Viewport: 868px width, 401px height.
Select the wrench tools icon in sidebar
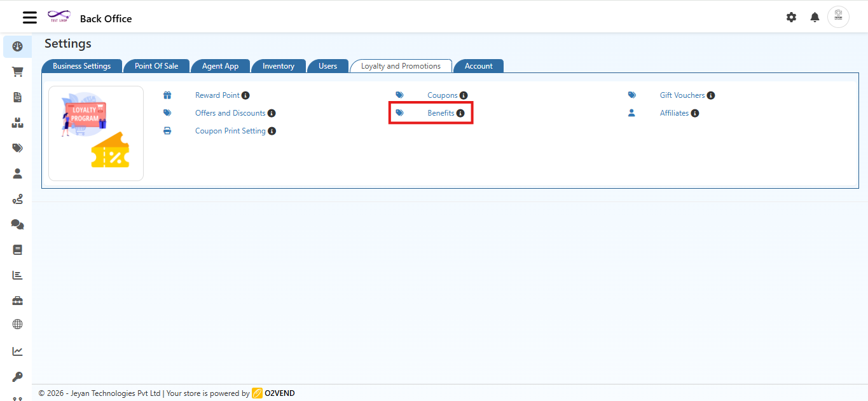coord(17,376)
